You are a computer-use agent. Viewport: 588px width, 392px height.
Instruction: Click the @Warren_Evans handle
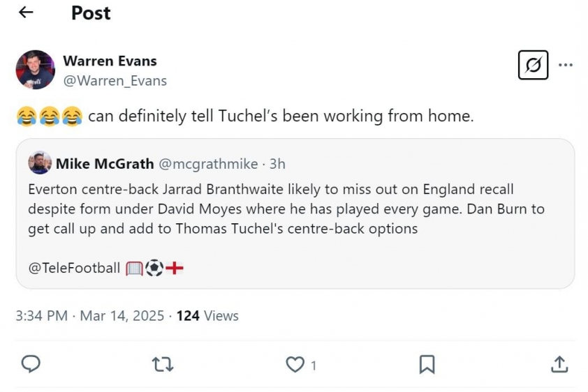pos(115,80)
